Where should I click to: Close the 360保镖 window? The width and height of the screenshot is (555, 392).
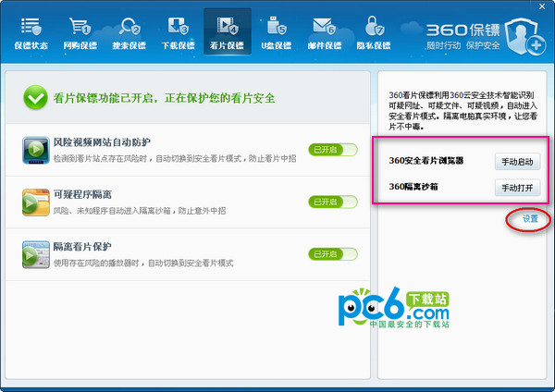click(542, 6)
